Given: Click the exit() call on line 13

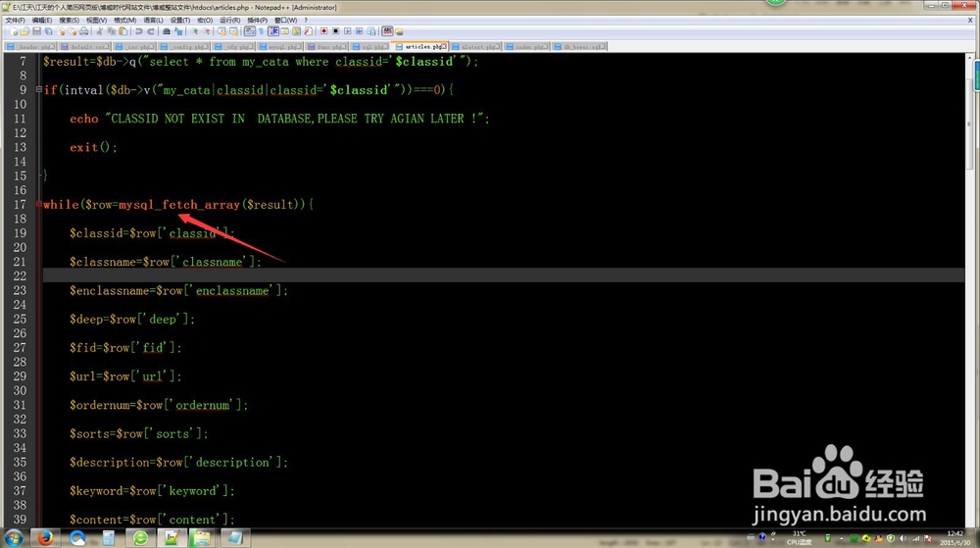Looking at the screenshot, I should [93, 147].
